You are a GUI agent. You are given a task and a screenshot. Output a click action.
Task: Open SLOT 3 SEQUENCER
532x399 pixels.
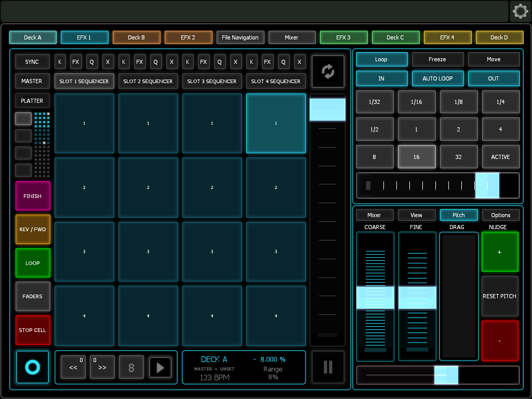click(x=212, y=81)
